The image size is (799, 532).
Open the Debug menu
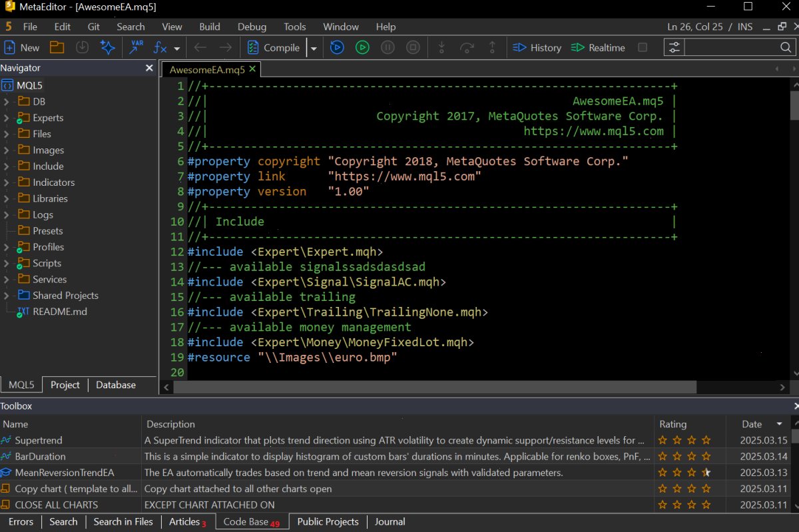coord(252,27)
